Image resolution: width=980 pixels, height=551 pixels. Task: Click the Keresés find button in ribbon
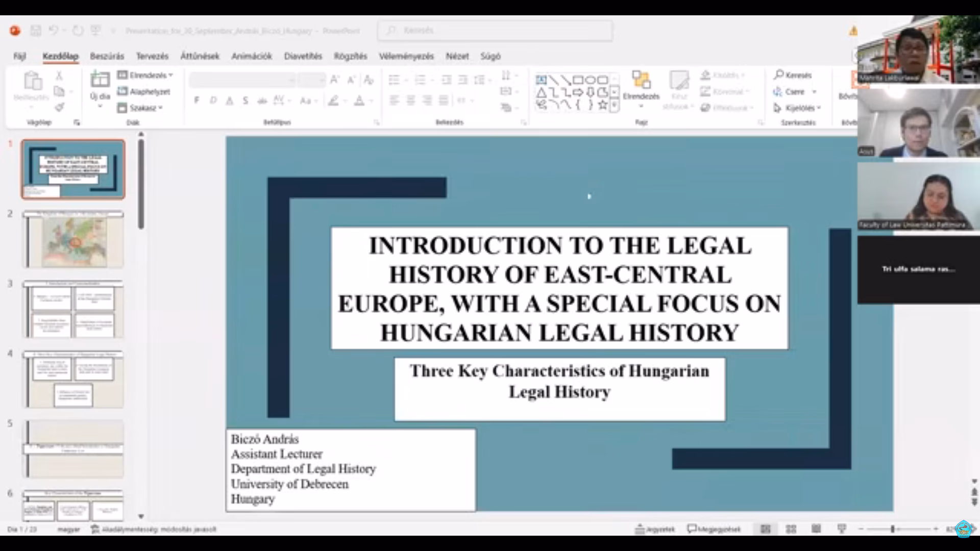[793, 75]
